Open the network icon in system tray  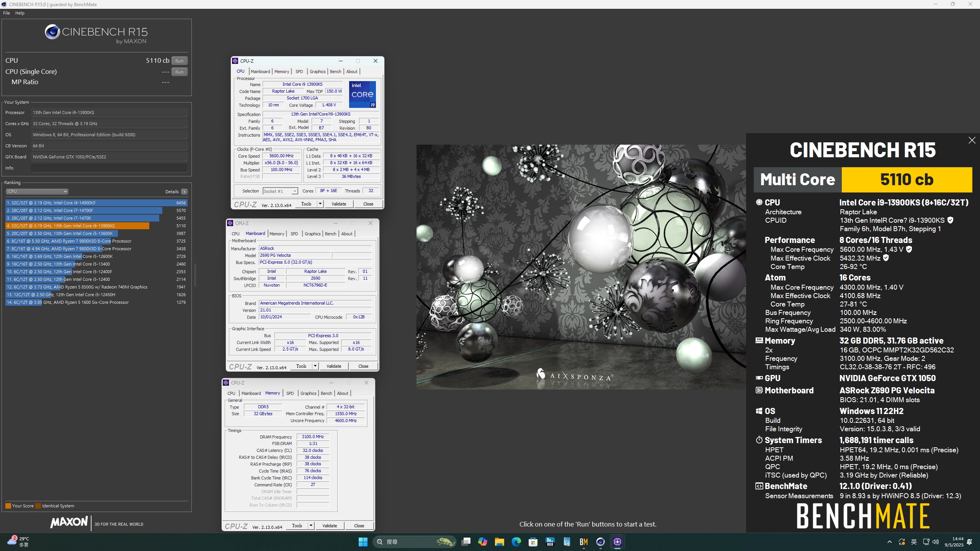tap(926, 542)
